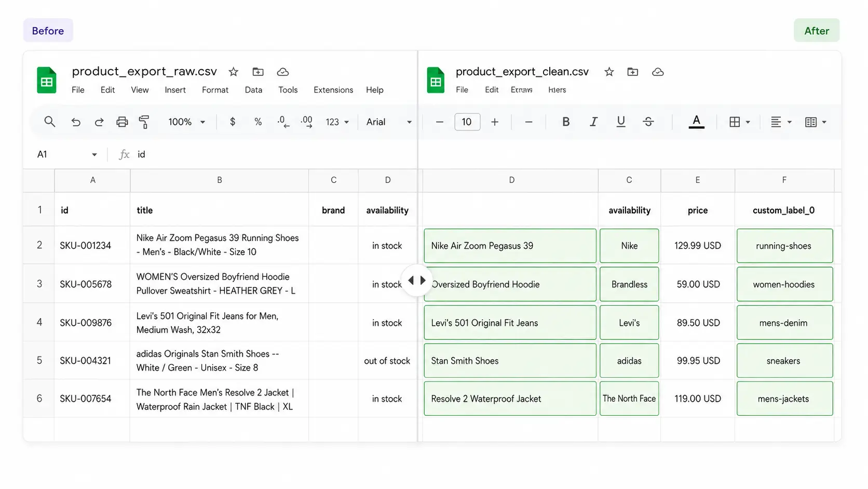Click the custom_label_0 header cell
The width and height of the screenshot is (868, 489).
[x=784, y=210]
